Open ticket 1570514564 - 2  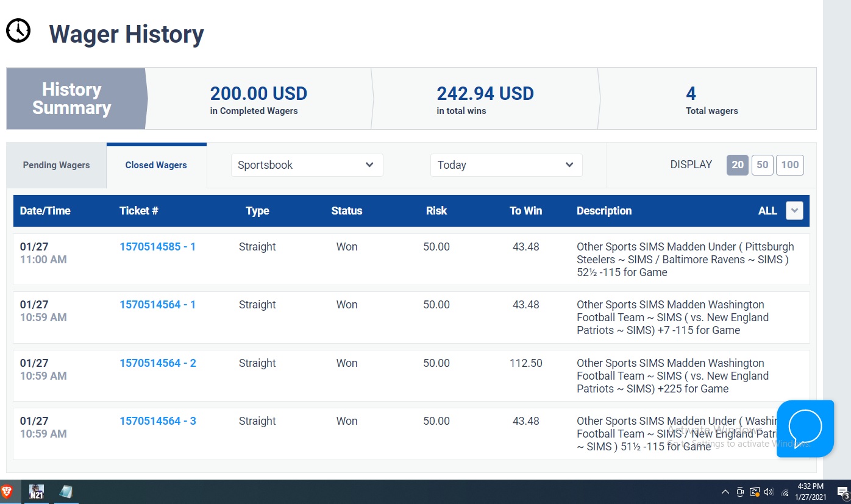[x=157, y=363]
